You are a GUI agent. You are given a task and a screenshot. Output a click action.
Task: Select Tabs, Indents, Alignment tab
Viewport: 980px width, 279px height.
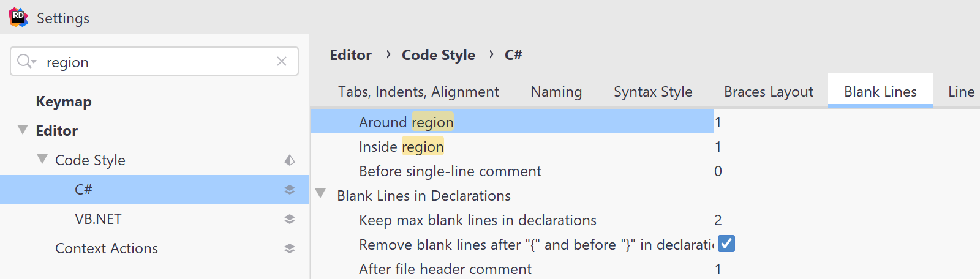point(418,92)
